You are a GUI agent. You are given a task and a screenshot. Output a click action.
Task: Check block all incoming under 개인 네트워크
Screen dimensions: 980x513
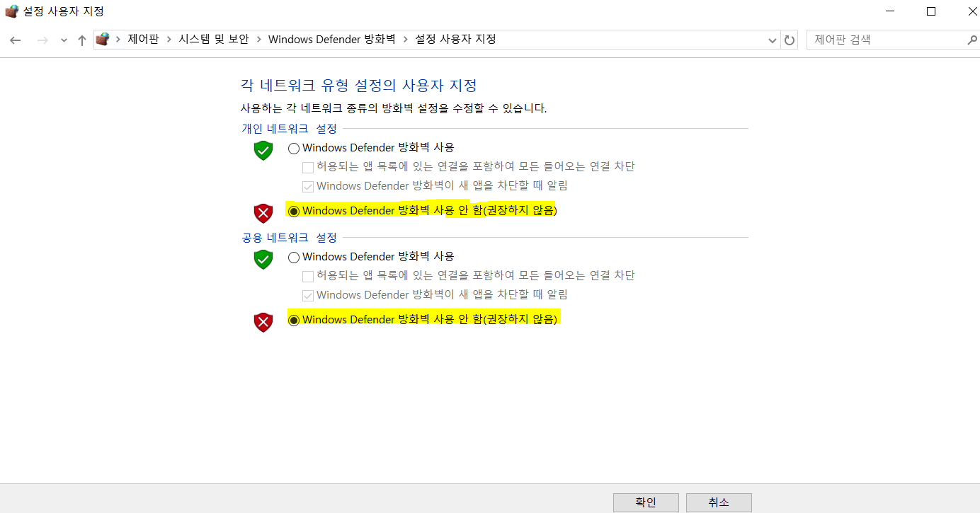coord(308,168)
